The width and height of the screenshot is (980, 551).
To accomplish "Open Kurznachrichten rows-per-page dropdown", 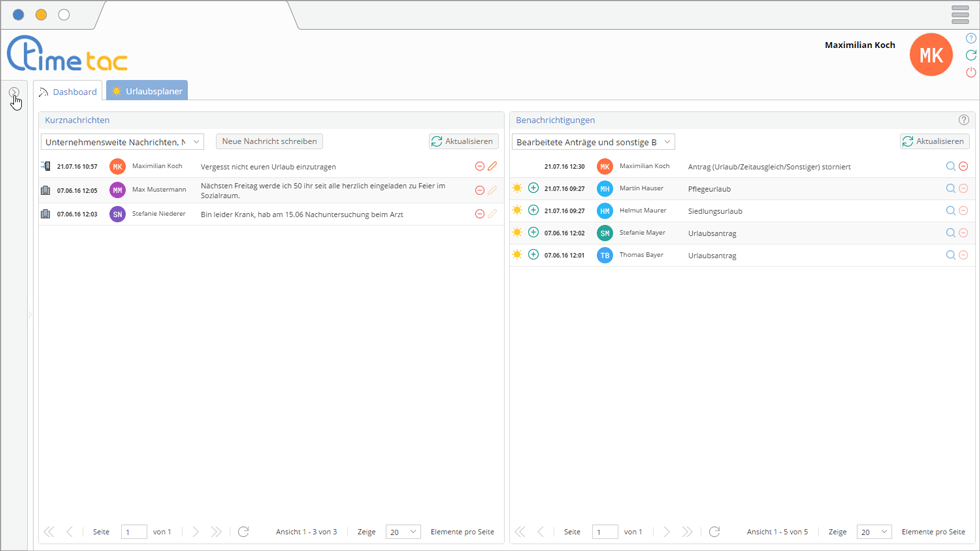I will [403, 532].
